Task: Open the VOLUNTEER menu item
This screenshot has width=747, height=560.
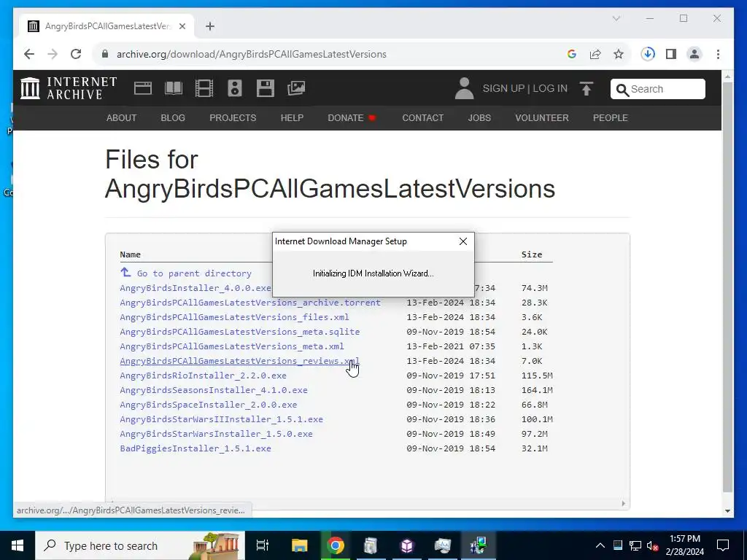Action: pos(542,117)
